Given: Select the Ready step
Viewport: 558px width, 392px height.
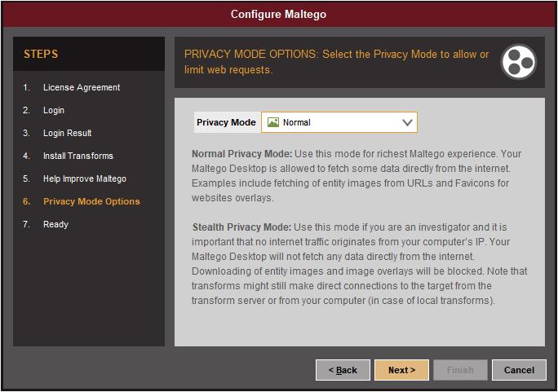Looking at the screenshot, I should pyautogui.click(x=55, y=224).
